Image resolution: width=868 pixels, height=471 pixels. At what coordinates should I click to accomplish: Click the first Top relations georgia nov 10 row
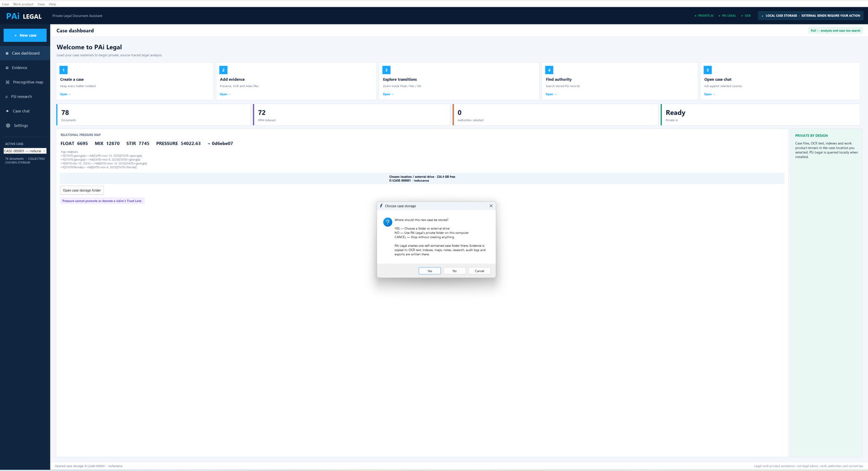tap(101, 156)
